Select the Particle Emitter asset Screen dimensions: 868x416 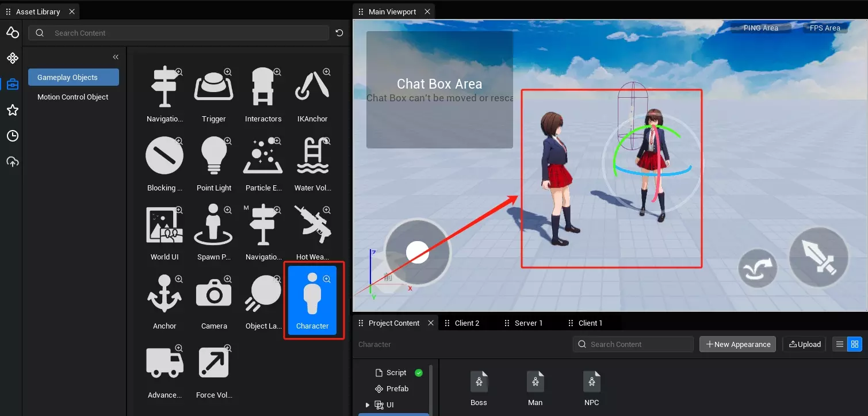(263, 164)
